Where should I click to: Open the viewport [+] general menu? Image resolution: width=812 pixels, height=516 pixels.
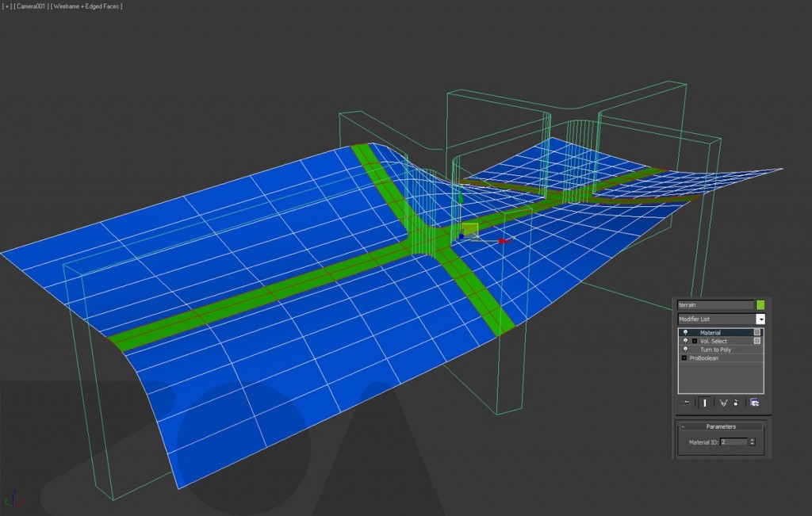point(7,6)
